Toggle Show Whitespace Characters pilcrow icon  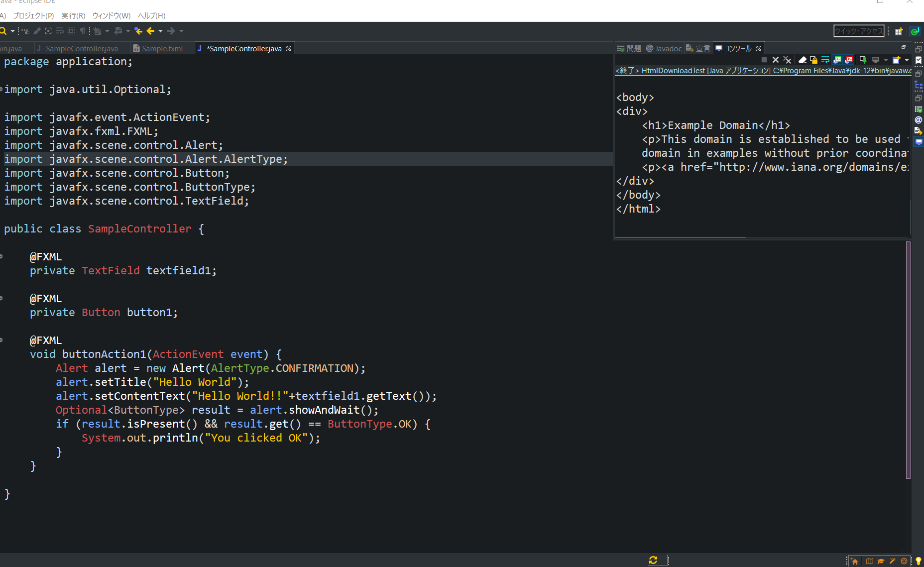point(83,31)
